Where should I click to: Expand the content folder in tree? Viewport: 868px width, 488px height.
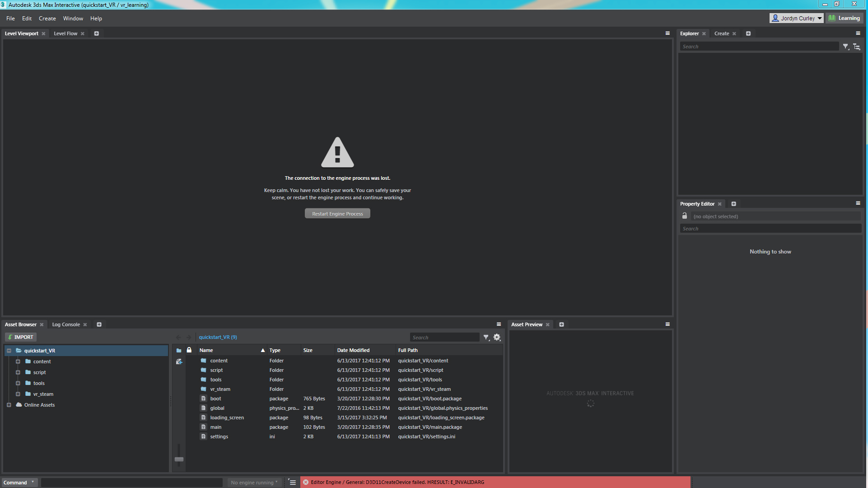18,361
